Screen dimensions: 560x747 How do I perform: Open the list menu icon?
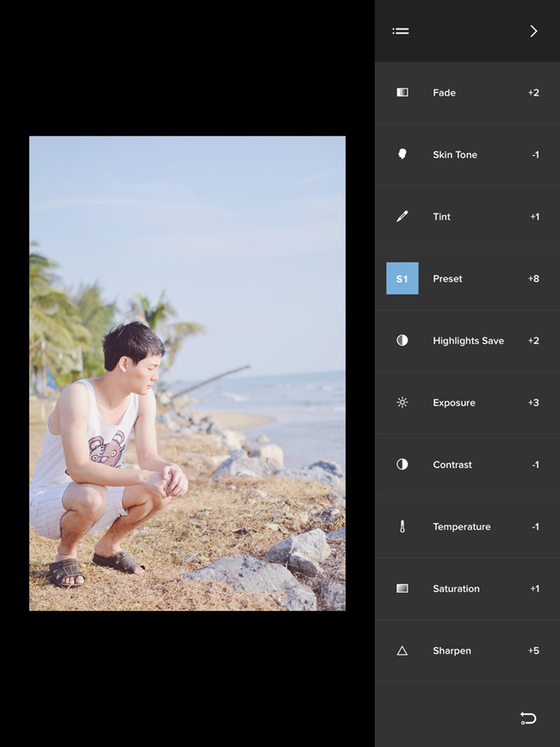click(401, 31)
